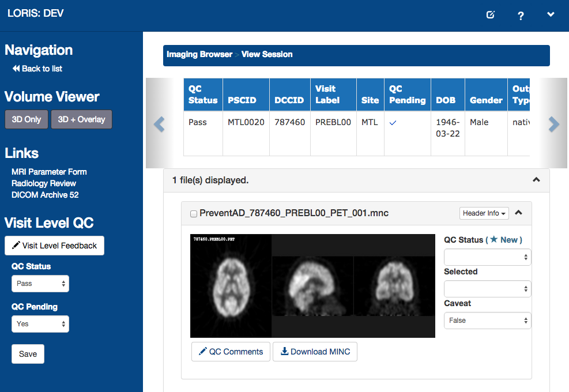Open visit-level QC Status dropdown showing Pass
569x392 pixels.
click(x=40, y=284)
